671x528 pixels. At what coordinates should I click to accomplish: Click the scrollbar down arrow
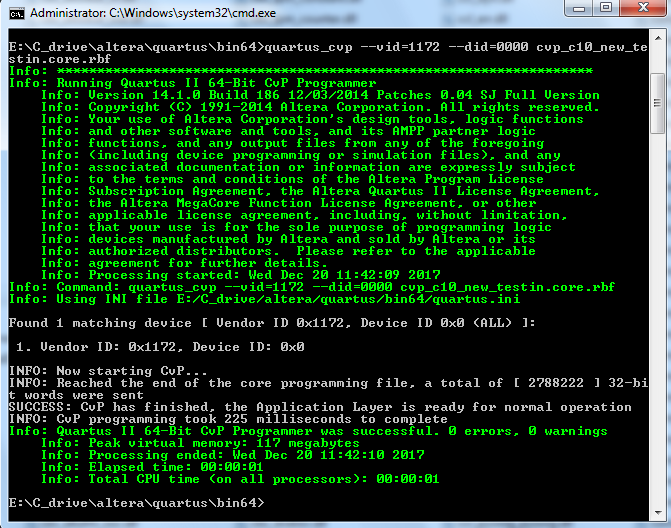click(657, 513)
